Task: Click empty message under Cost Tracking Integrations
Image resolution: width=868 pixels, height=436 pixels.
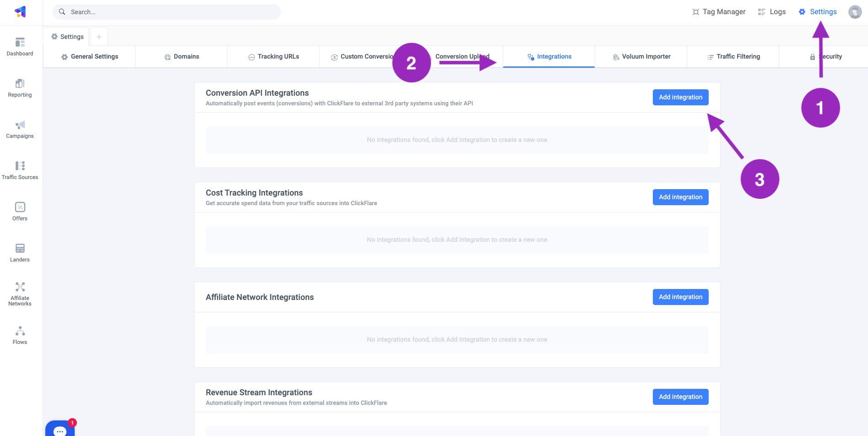Action: (457, 240)
